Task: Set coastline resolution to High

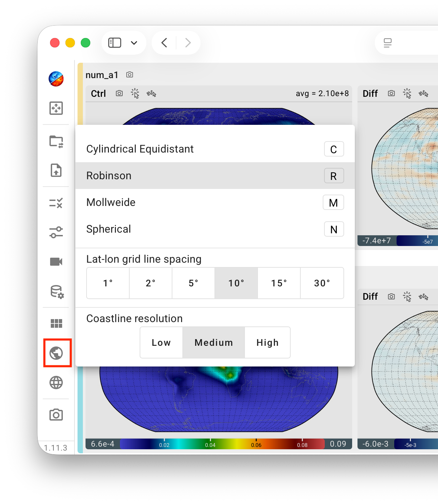Action: (268, 342)
